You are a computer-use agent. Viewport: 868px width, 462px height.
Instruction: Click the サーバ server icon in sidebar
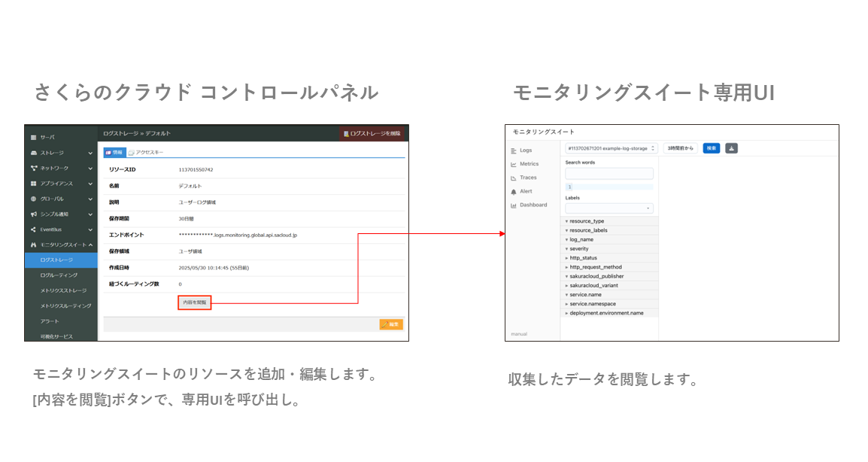(x=33, y=137)
